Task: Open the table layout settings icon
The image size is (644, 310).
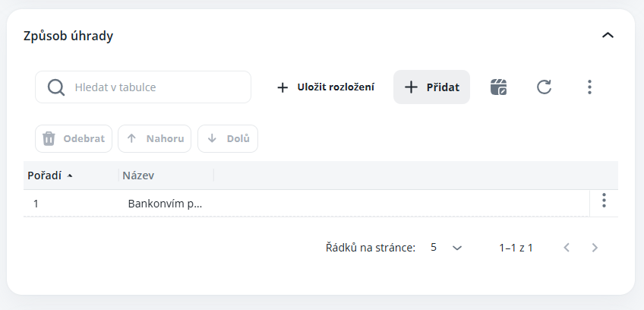Action: [x=499, y=87]
